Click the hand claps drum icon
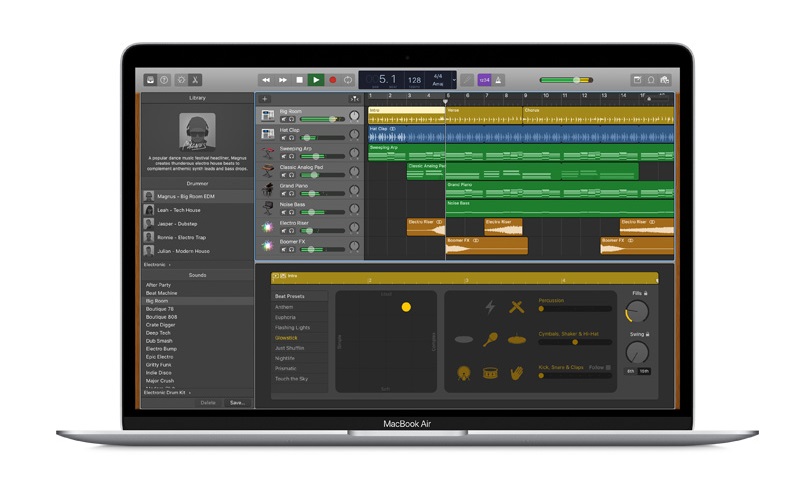 coord(516,372)
